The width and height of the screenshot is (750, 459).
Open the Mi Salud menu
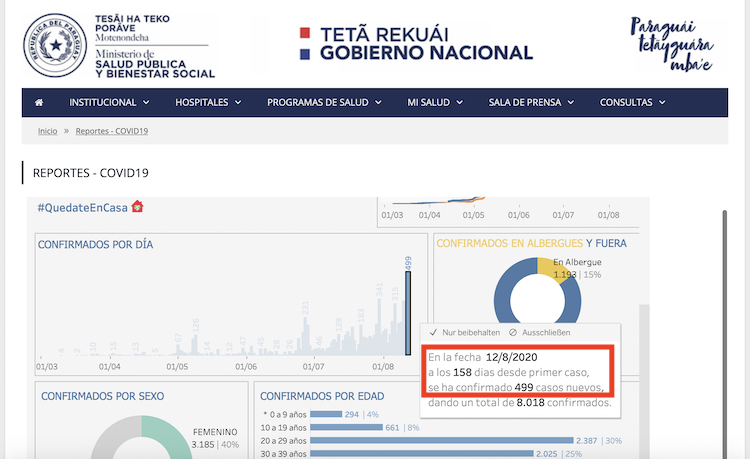coord(435,102)
